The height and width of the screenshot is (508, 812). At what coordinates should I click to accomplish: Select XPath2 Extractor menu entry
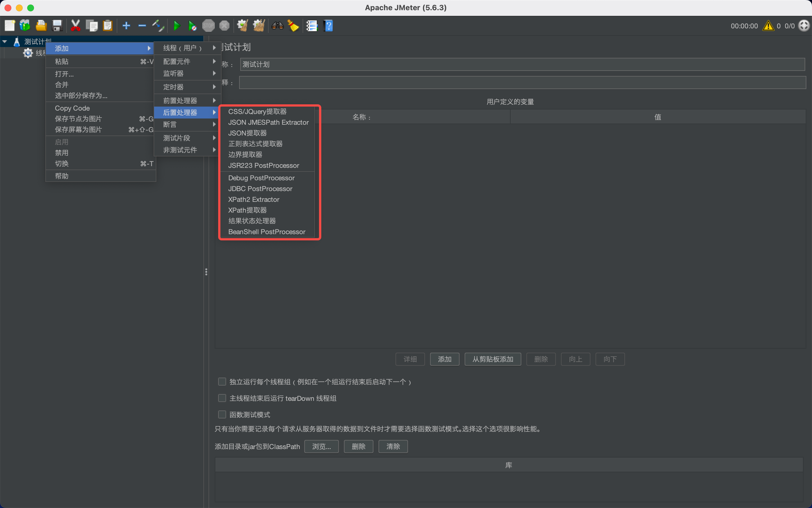[x=267, y=200]
